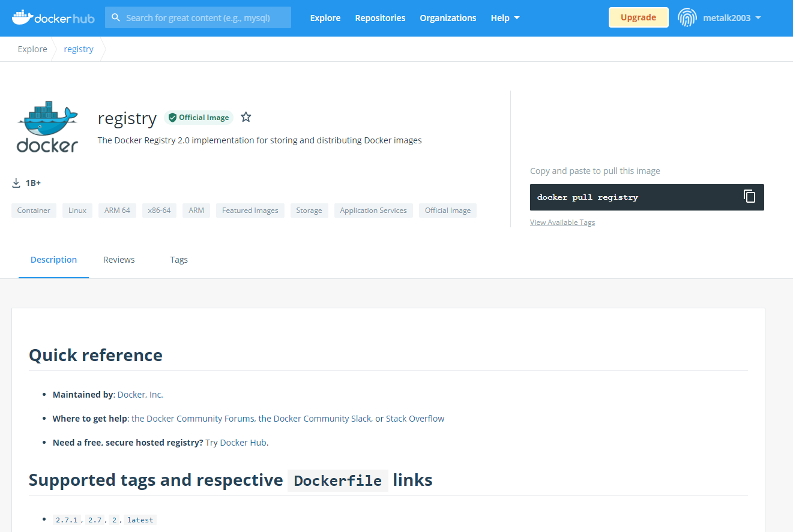
Task: Click the Supported tags and Dockerfile links heading
Action: pyautogui.click(x=231, y=480)
